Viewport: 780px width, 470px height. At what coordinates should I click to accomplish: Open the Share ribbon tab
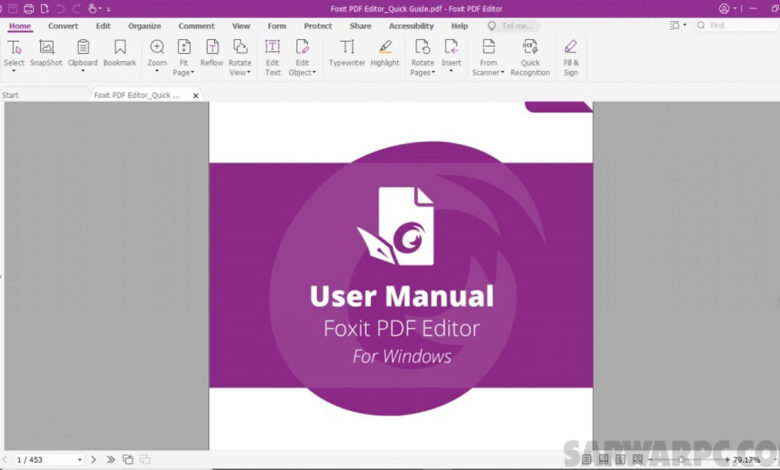click(361, 26)
